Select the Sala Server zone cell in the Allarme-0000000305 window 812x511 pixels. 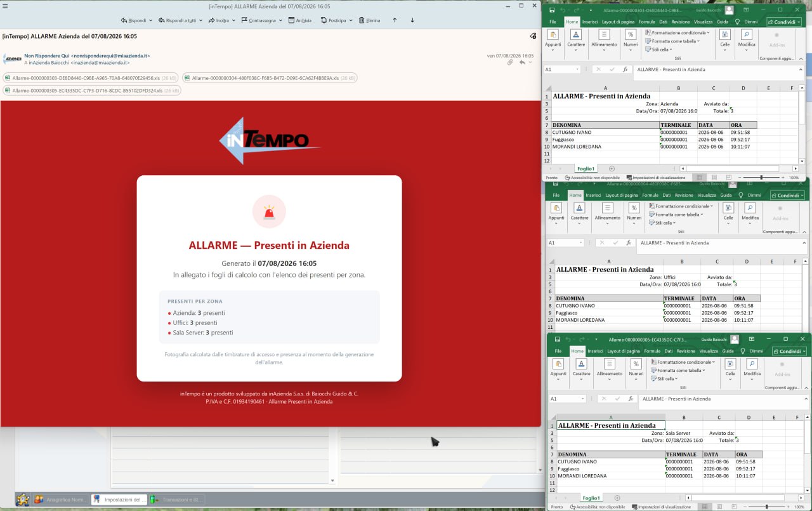click(x=683, y=433)
